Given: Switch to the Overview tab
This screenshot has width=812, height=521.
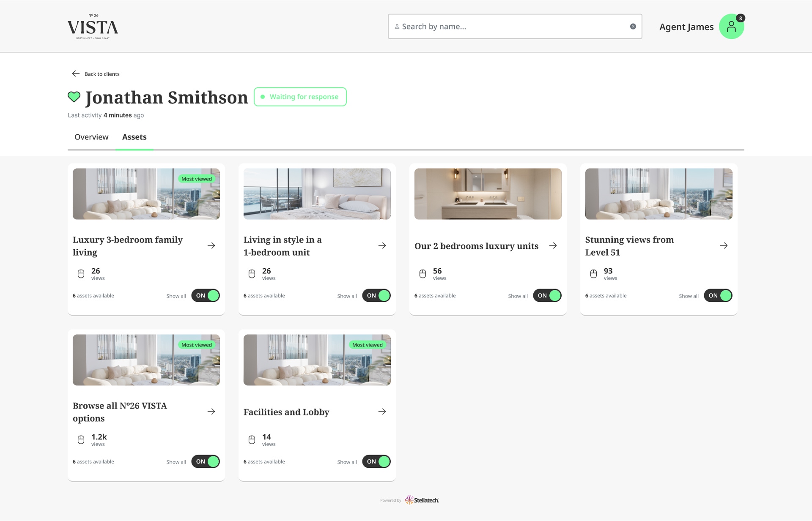Looking at the screenshot, I should point(91,137).
